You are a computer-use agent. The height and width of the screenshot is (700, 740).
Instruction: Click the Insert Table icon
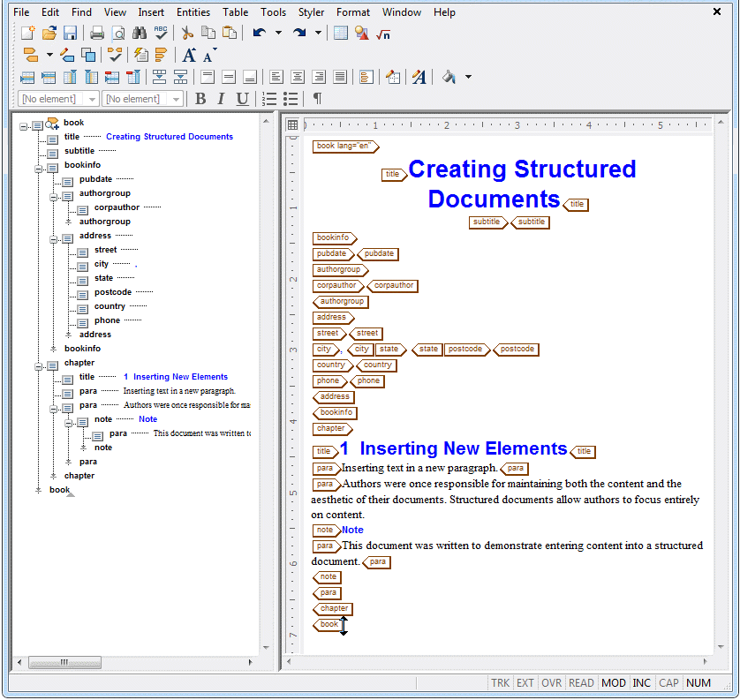pos(340,33)
